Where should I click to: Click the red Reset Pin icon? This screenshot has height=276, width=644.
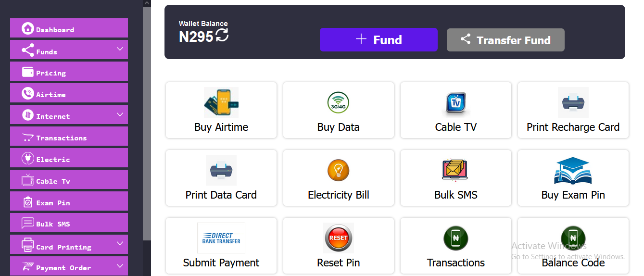point(338,238)
